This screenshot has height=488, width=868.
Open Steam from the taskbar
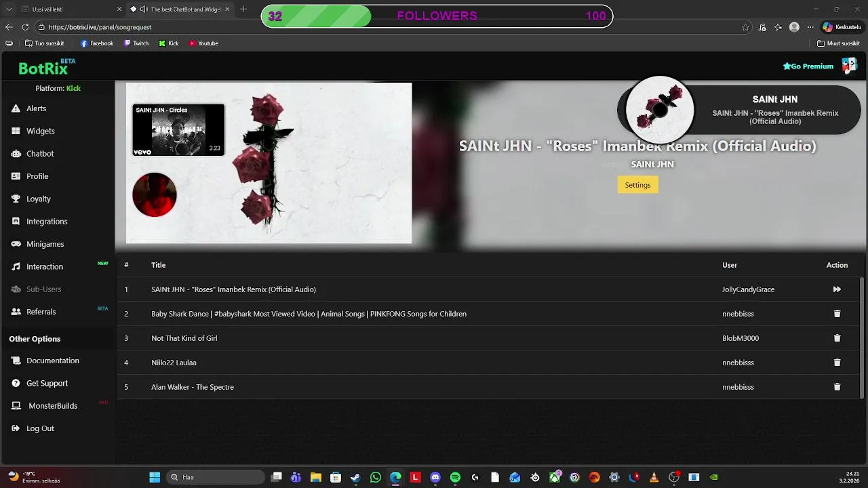tap(355, 477)
